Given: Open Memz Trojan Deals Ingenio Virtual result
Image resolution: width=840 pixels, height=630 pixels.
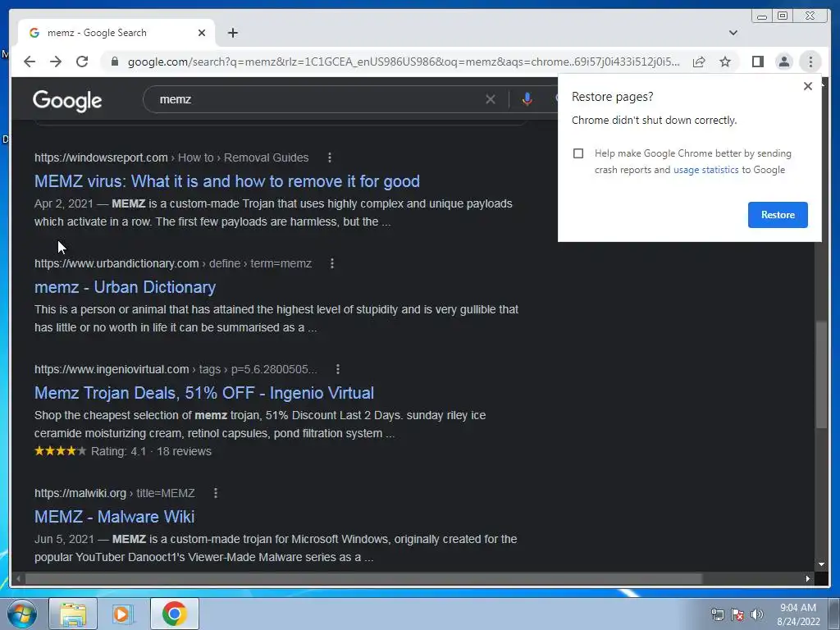Looking at the screenshot, I should coord(204,393).
